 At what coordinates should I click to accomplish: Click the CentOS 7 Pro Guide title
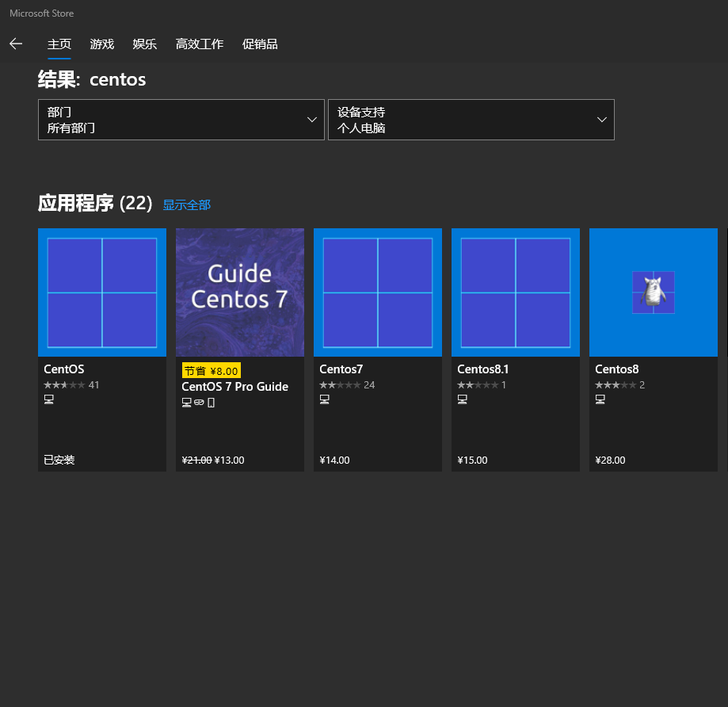point(235,387)
